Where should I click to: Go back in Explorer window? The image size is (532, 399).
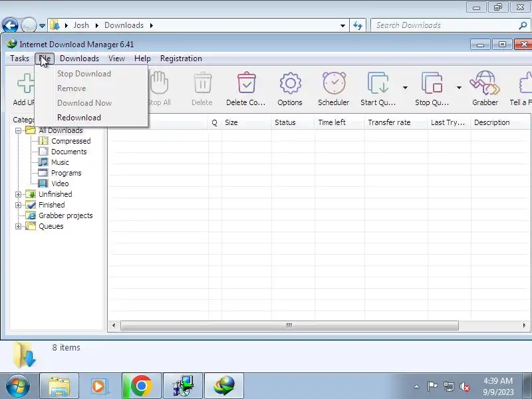pyautogui.click(x=10, y=25)
